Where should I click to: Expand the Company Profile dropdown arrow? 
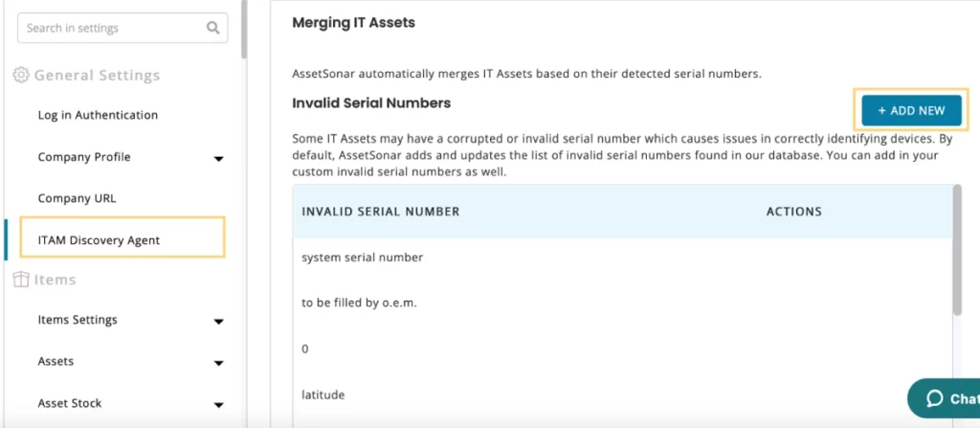pyautogui.click(x=219, y=158)
